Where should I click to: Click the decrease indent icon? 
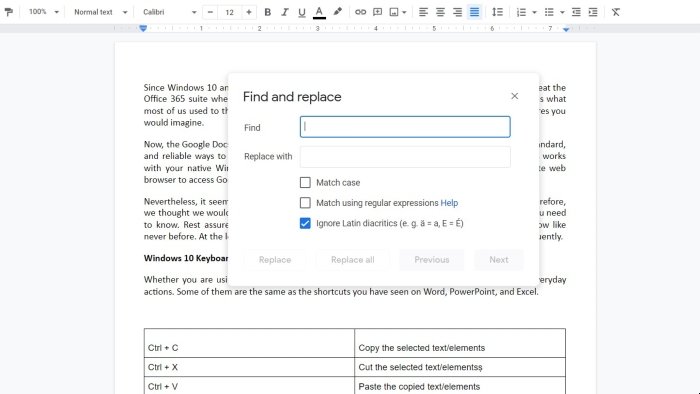(x=576, y=12)
